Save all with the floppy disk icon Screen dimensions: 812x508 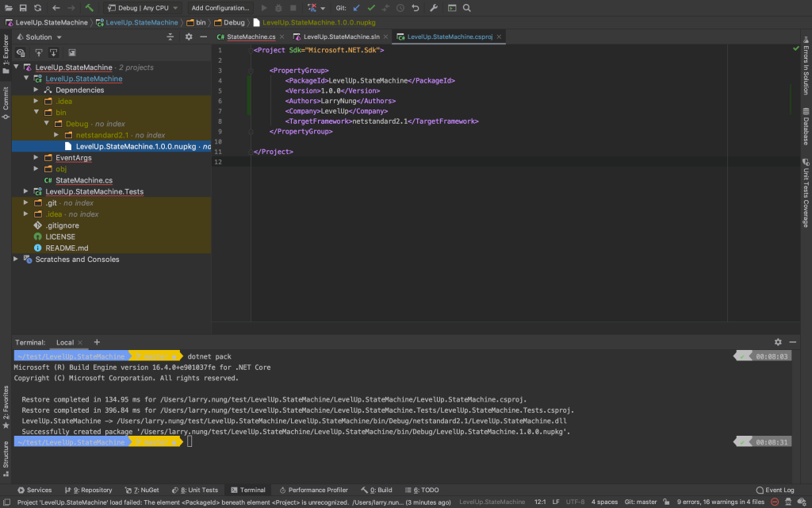click(23, 8)
